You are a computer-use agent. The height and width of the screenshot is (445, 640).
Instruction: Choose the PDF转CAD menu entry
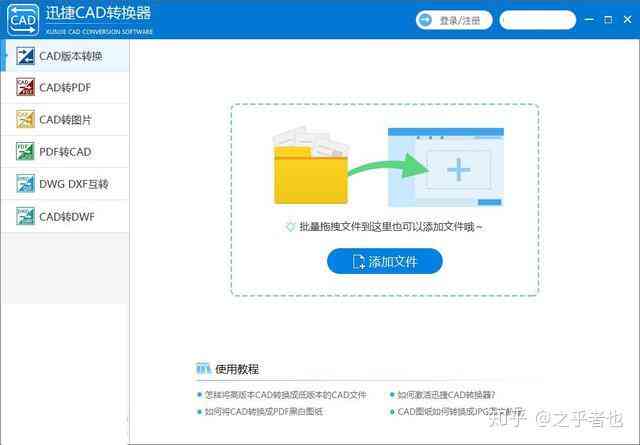65,151
